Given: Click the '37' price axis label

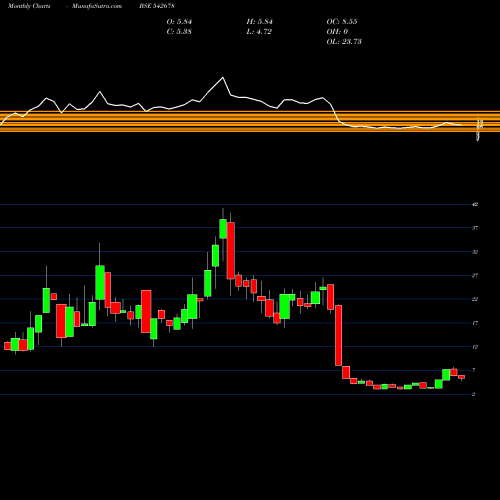Looking at the screenshot, I should tap(475, 228).
